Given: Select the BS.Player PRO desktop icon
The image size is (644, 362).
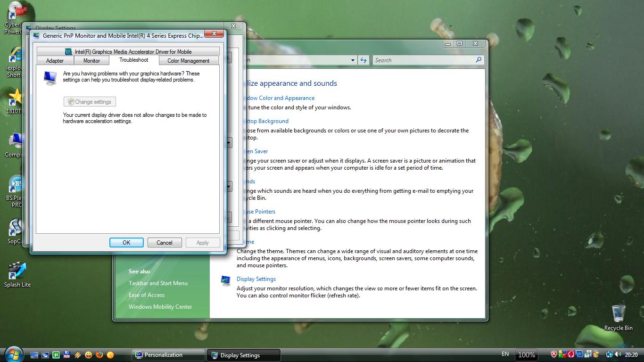Looking at the screenshot, I should pyautogui.click(x=15, y=192).
